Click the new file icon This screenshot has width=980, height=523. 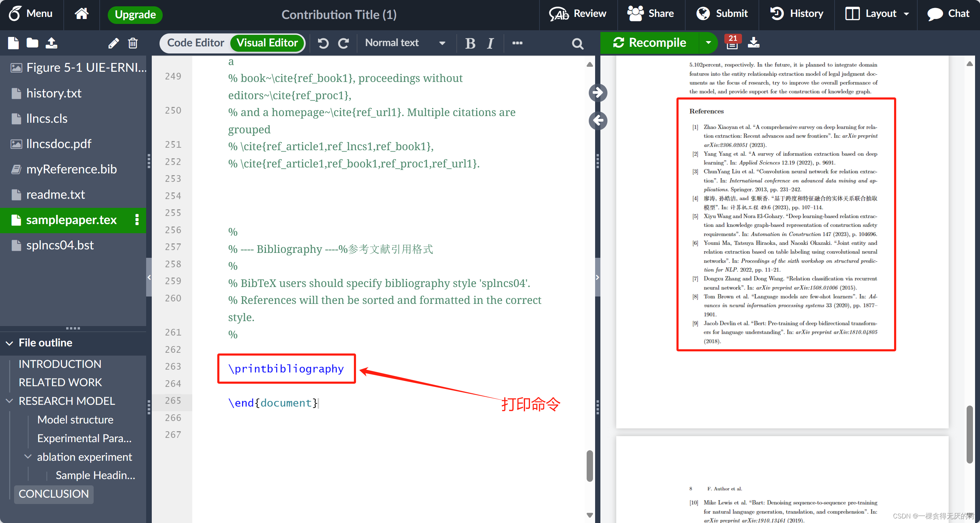pyautogui.click(x=13, y=43)
